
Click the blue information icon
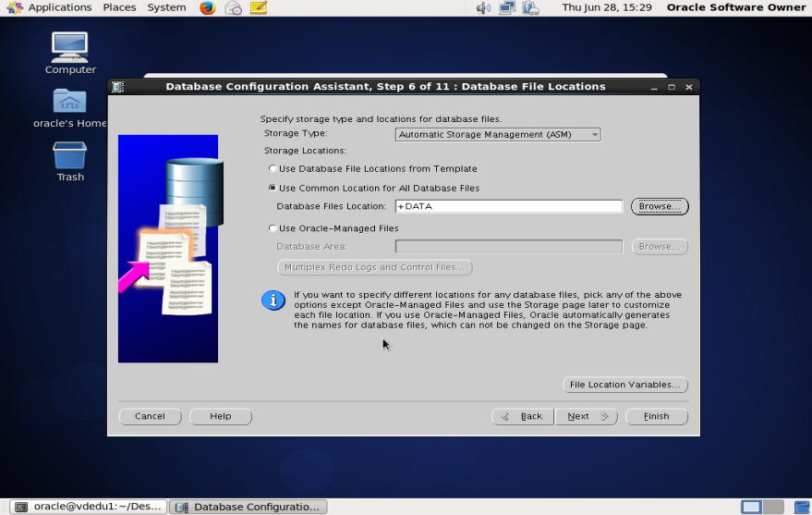pos(273,300)
